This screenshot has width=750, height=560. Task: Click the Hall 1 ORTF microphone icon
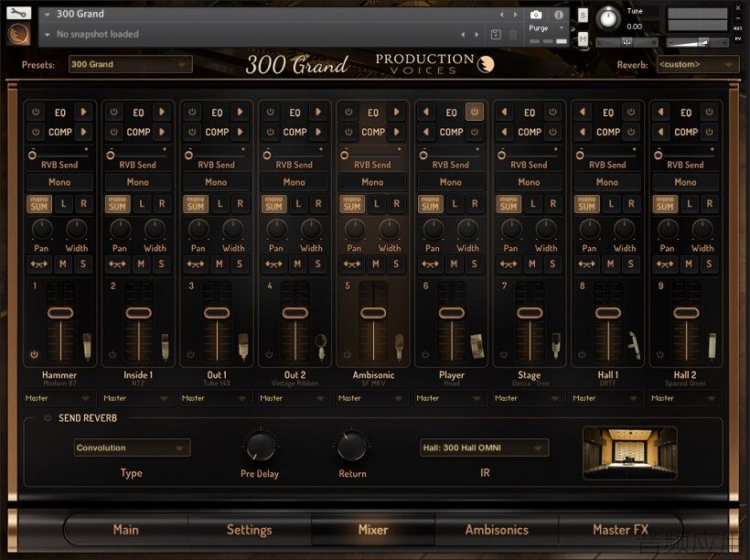(634, 345)
